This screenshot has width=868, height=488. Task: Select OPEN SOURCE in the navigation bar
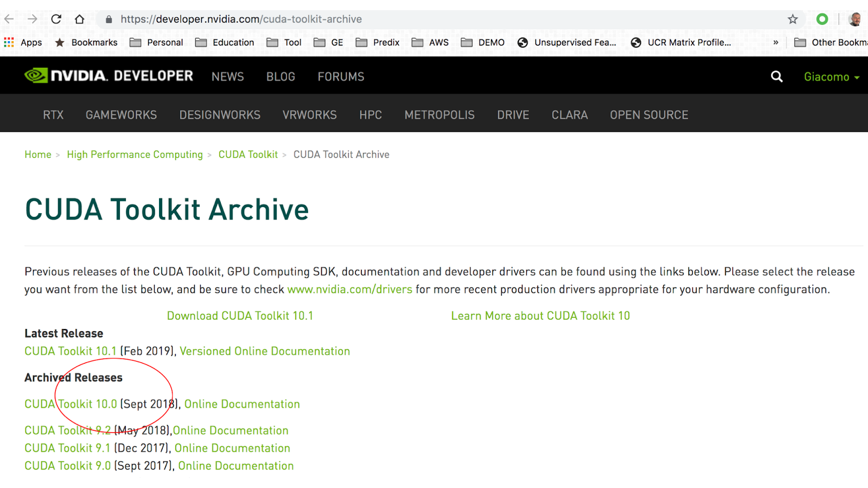(649, 115)
